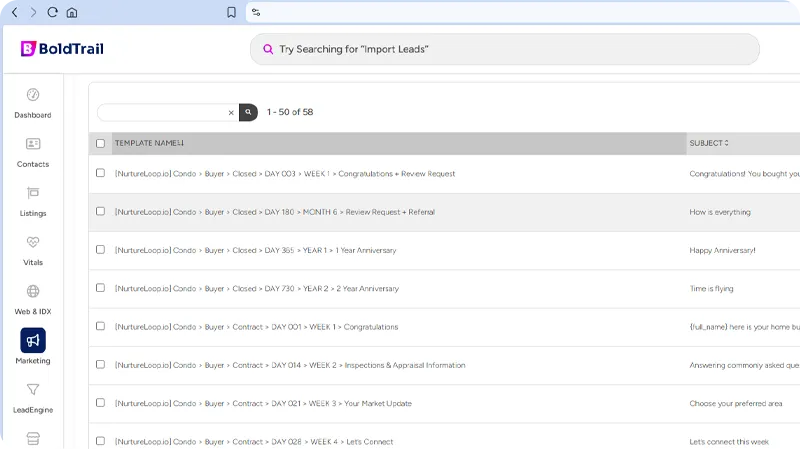Image resolution: width=800 pixels, height=450 pixels.
Task: Check the DAY 014 Inspections template checkbox
Action: pos(100,365)
